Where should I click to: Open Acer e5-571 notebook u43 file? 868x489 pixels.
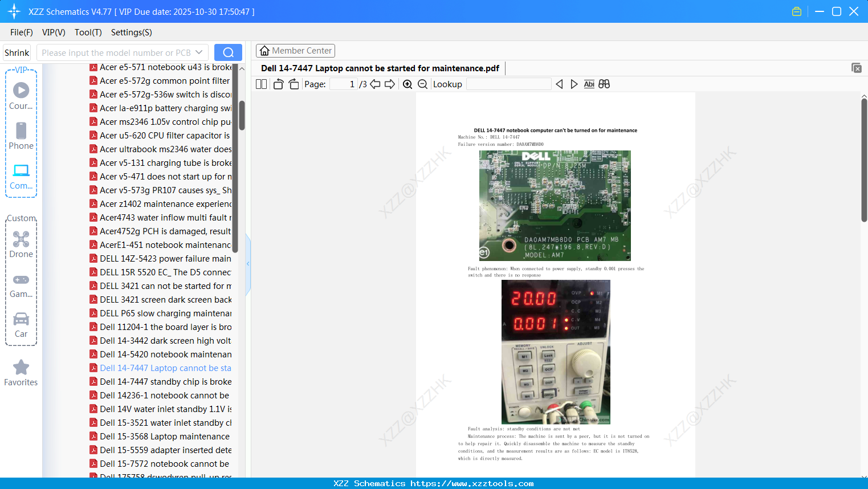click(x=160, y=67)
